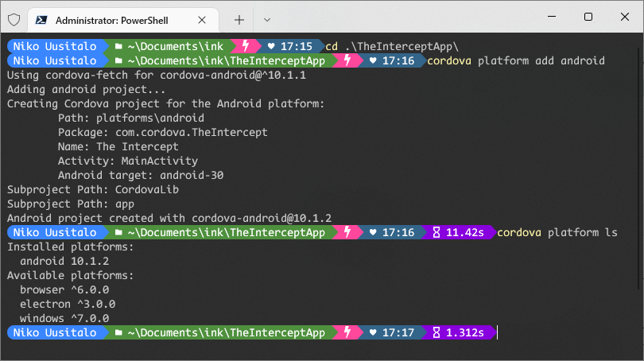Open a new tab with the plus button
This screenshot has height=361, width=644.
(239, 20)
